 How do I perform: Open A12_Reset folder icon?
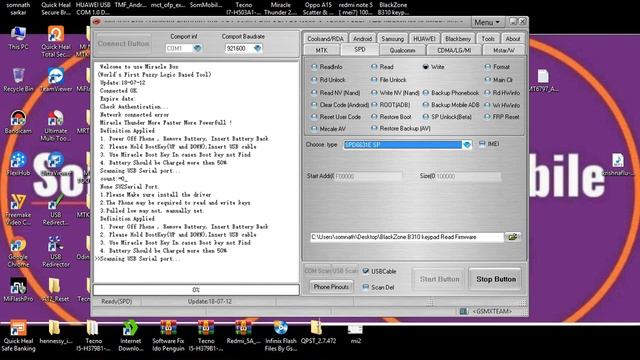[56, 290]
